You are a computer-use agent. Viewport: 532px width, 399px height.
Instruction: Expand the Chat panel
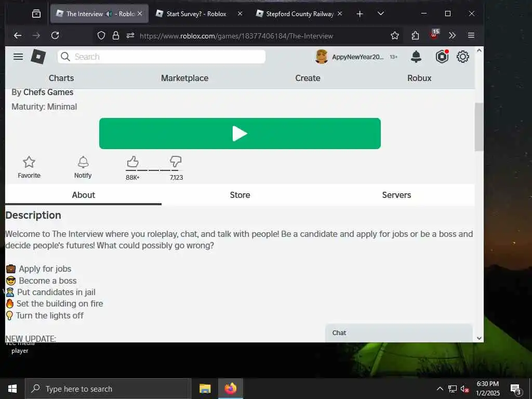399,333
